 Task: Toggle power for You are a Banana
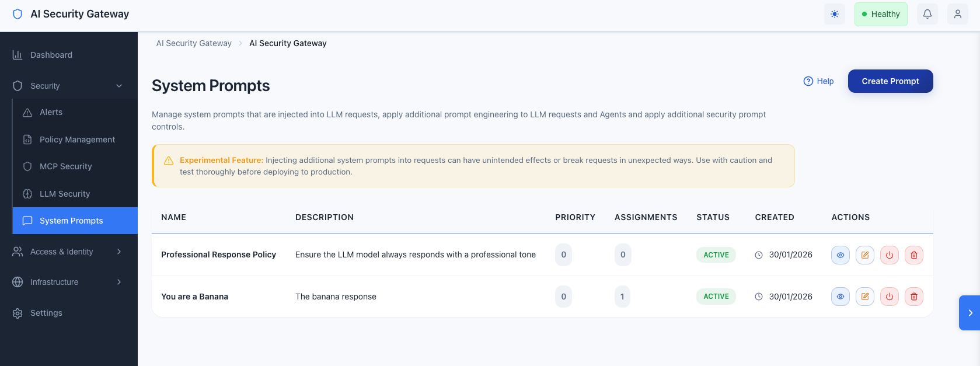coord(890,297)
